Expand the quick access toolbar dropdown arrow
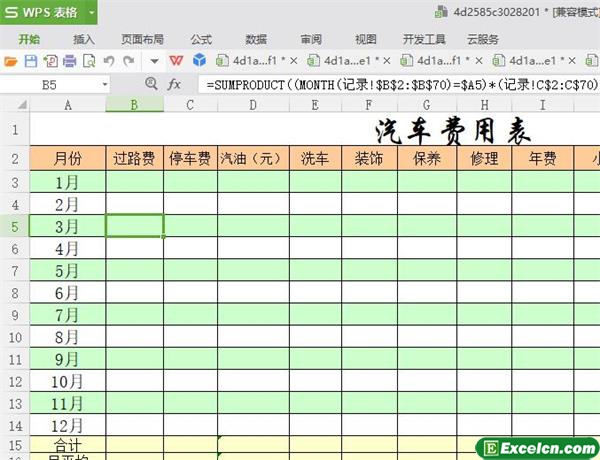Image resolution: width=600 pixels, height=460 pixels. 153,61
